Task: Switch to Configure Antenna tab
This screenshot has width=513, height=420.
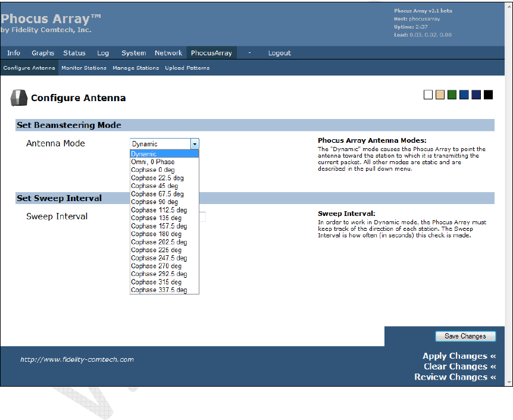Action: pyautogui.click(x=29, y=68)
